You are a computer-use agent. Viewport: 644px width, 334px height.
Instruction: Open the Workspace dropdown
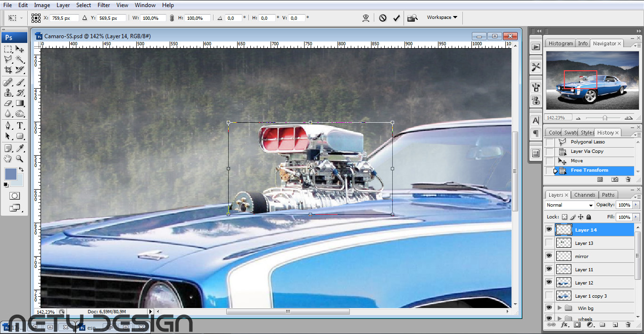click(442, 17)
